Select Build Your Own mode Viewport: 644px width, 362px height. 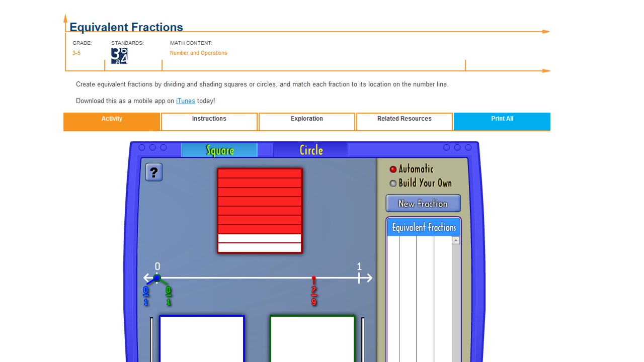click(393, 183)
